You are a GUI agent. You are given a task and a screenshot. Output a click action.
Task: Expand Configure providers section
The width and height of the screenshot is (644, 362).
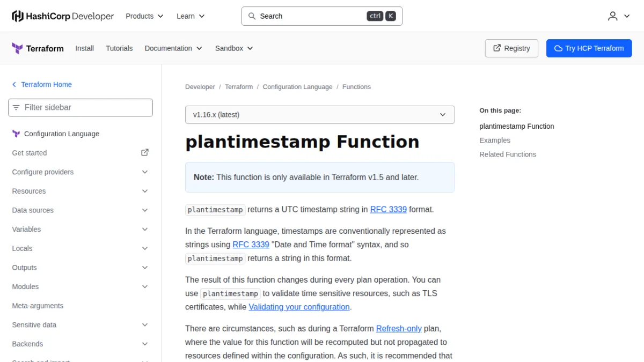(x=80, y=172)
